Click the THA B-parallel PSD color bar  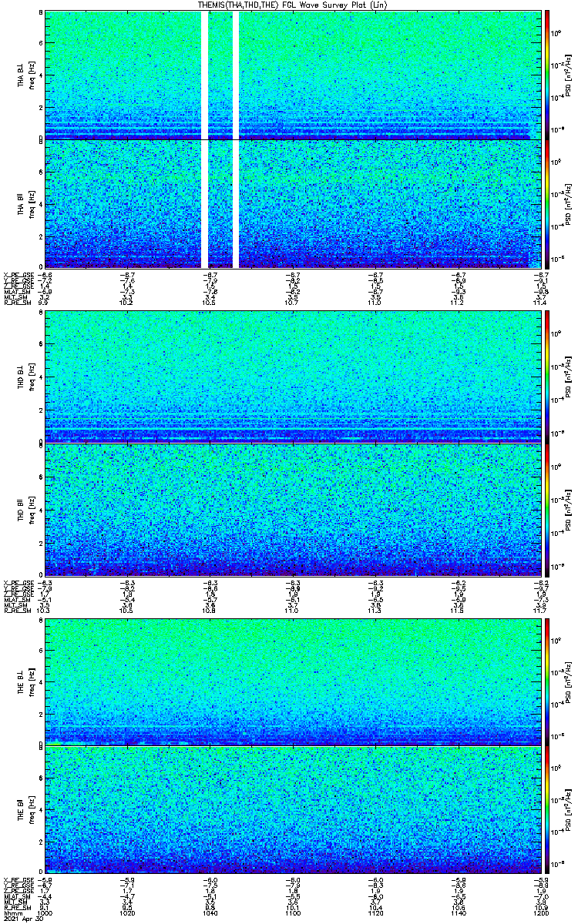(547, 204)
